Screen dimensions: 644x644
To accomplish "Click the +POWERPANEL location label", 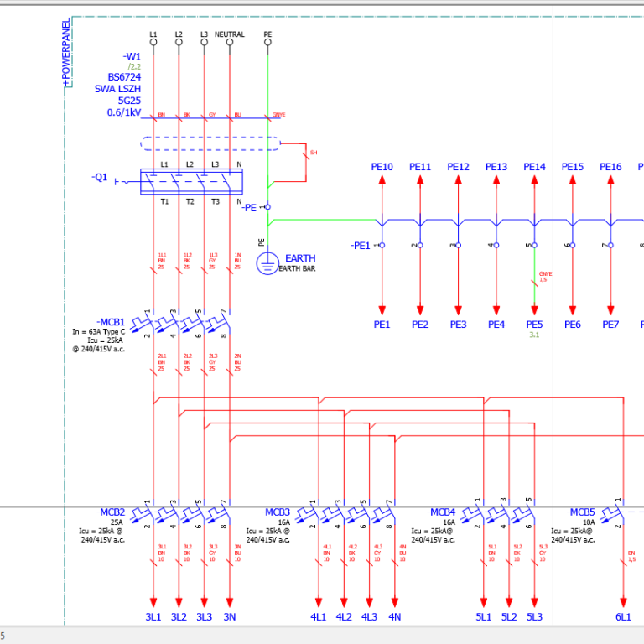I will click(67, 53).
